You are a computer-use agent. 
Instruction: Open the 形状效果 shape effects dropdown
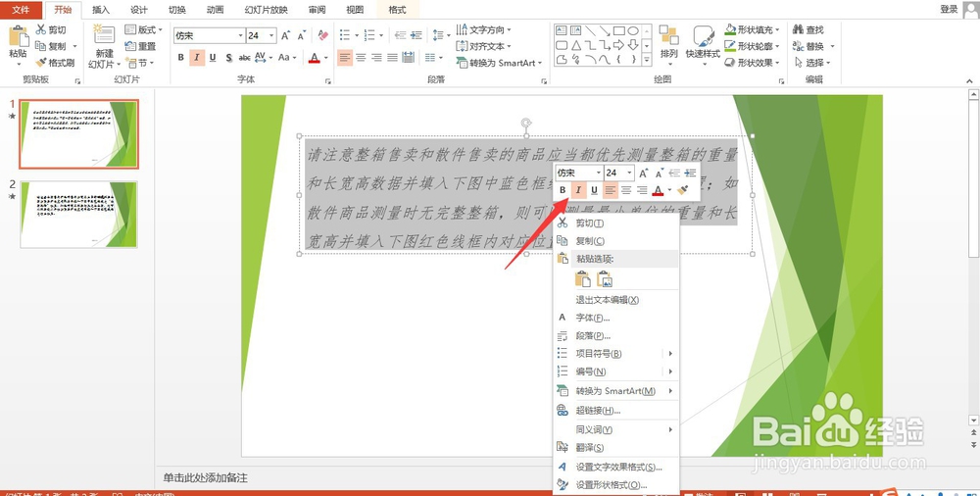753,63
